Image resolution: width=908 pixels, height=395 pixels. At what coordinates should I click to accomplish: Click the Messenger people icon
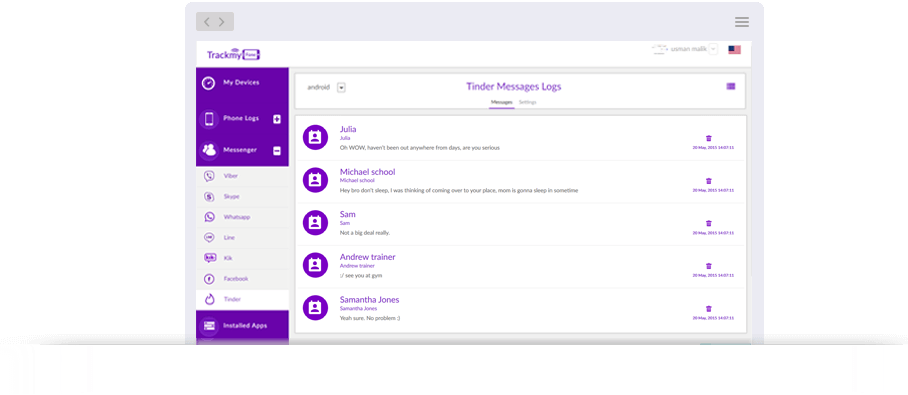208,150
